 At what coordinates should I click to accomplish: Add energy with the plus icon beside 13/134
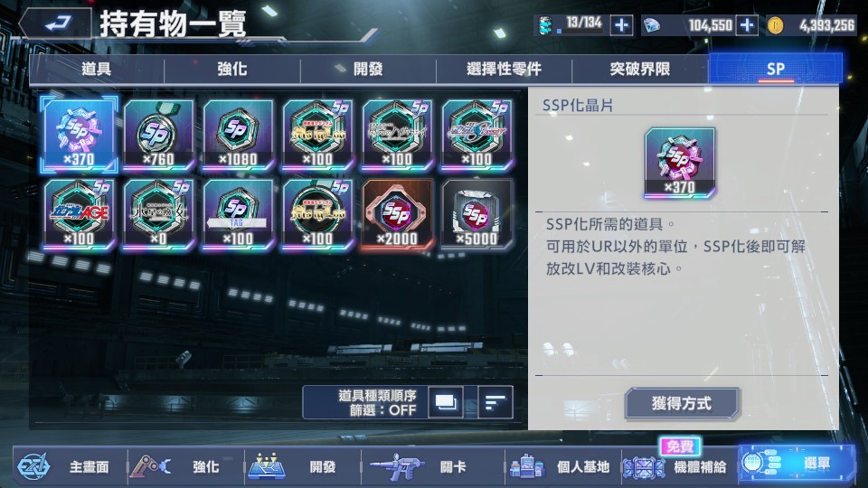tap(621, 25)
